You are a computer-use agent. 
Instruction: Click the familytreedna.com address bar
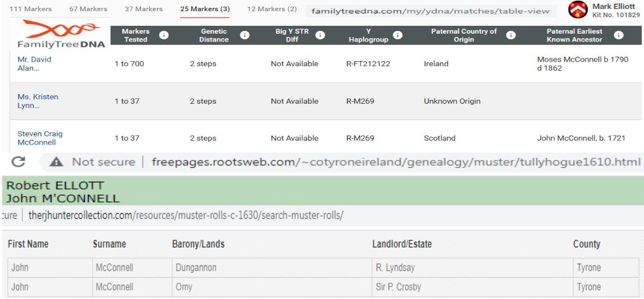pyautogui.click(x=431, y=11)
